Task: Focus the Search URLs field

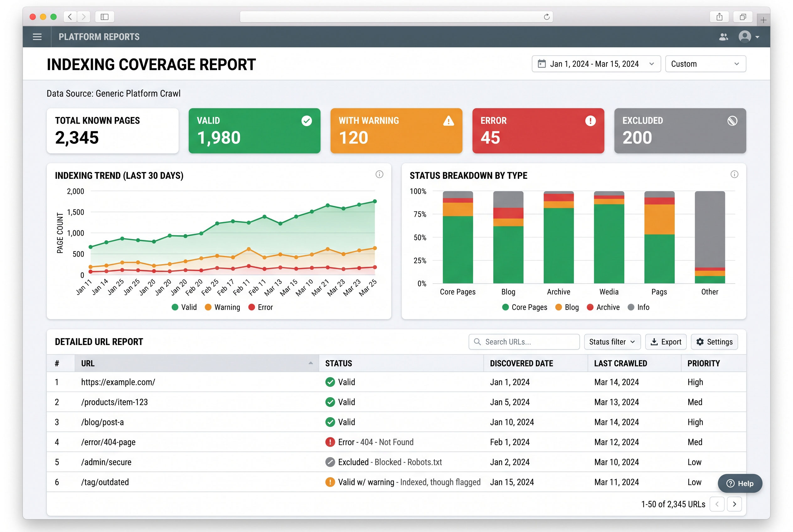Action: pyautogui.click(x=524, y=342)
